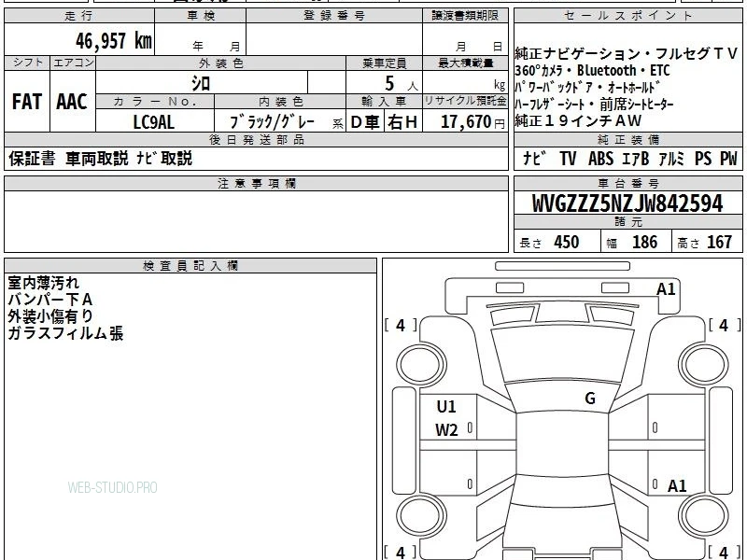The height and width of the screenshot is (560, 747).
Task: Select the 検査員記入欄 header
Action: click(190, 266)
